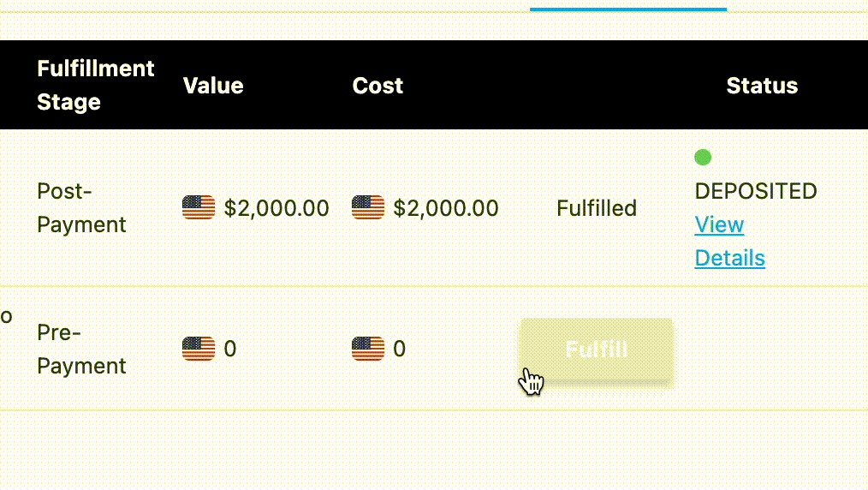Click US flag in Pre-Payment Value cell
The image size is (868, 490).
(199, 349)
